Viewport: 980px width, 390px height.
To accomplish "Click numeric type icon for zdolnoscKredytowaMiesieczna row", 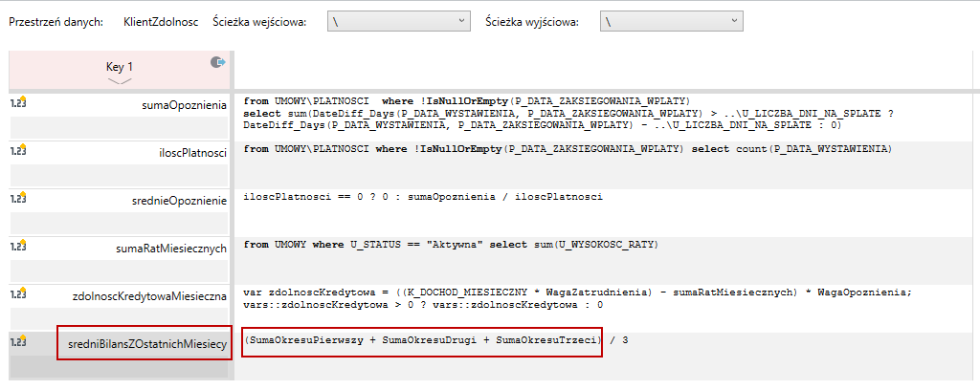I will 19,293.
